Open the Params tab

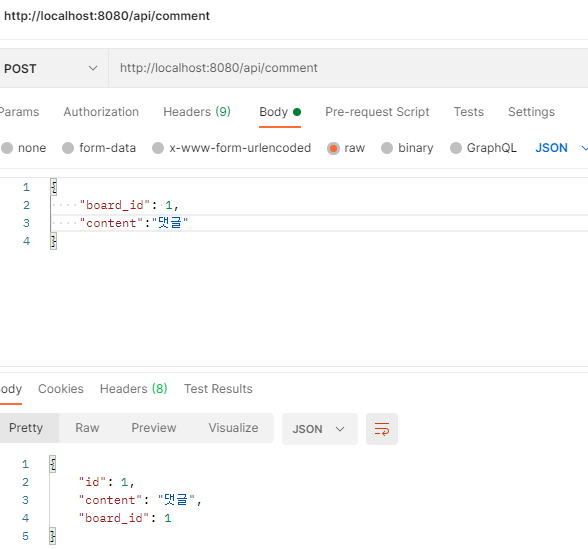(20, 112)
